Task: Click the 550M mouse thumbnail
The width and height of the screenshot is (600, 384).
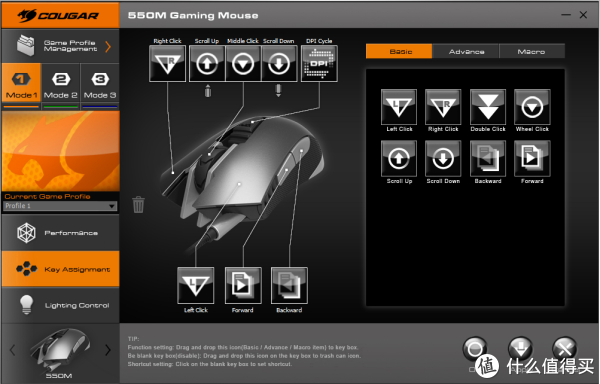Action: 59,348
